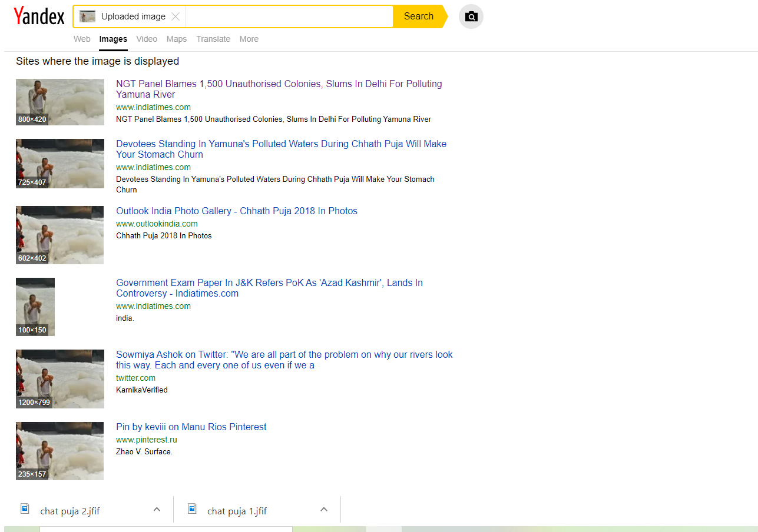This screenshot has width=758, height=532.
Task: Switch to the Video tab
Action: click(x=147, y=39)
